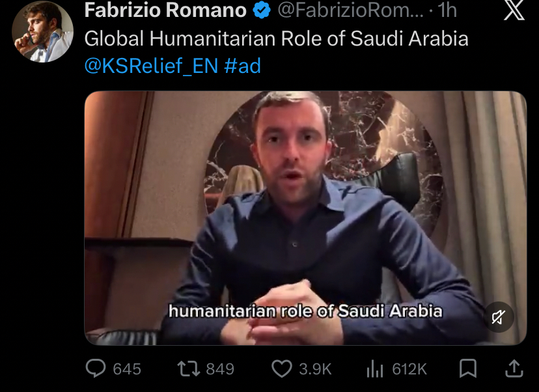Open the Fabrizio Romano profile picture
The height and width of the screenshot is (392, 539).
[x=42, y=31]
